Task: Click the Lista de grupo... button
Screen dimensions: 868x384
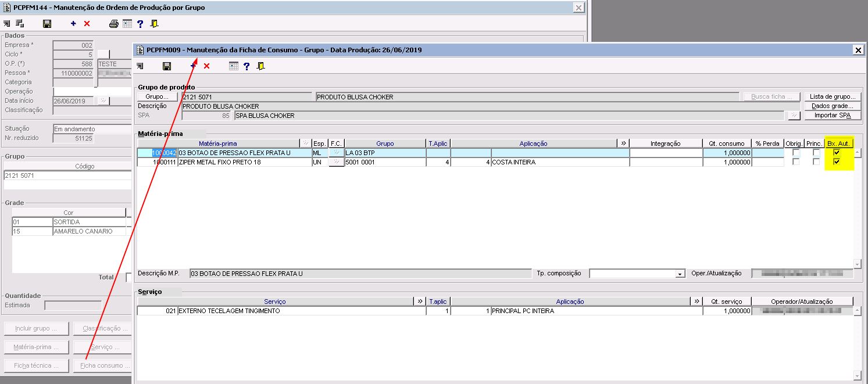Action: click(x=833, y=96)
